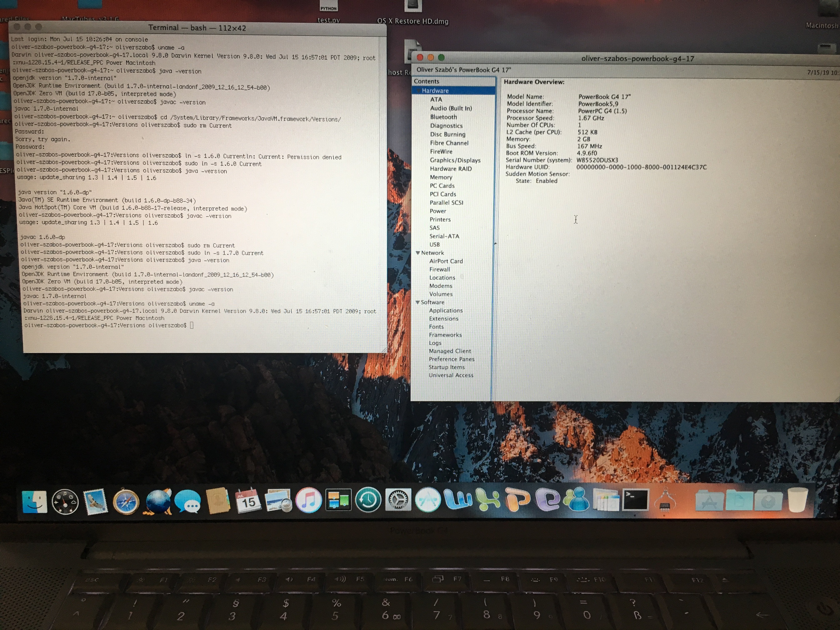This screenshot has height=630, width=840.
Task: Launch Preview photo-and-loupe icon in Dock
Action: [x=278, y=500]
